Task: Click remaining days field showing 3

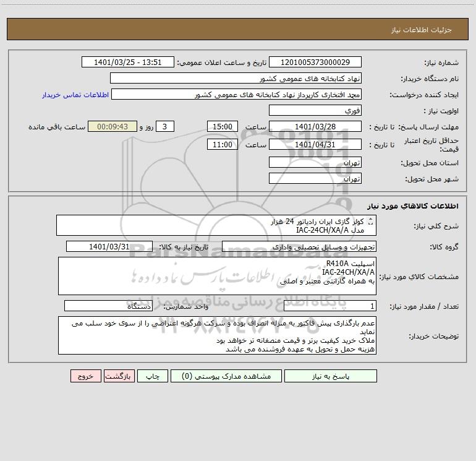Action: pyautogui.click(x=165, y=126)
